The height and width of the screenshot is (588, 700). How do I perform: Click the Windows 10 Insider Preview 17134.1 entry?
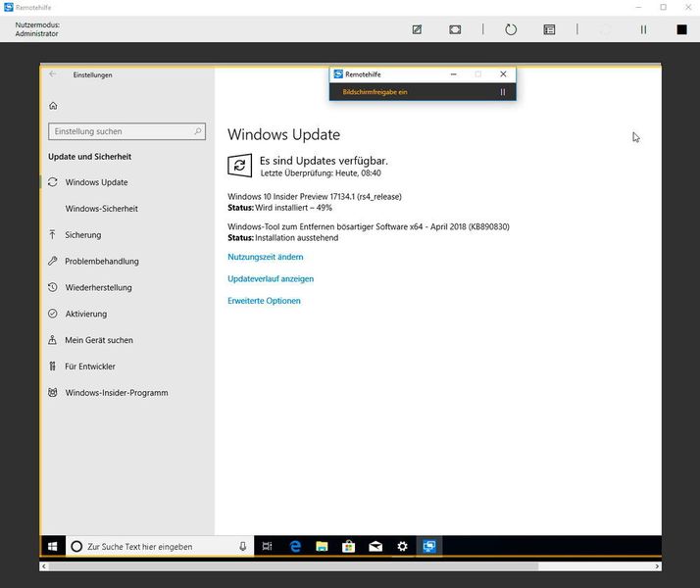[315, 196]
